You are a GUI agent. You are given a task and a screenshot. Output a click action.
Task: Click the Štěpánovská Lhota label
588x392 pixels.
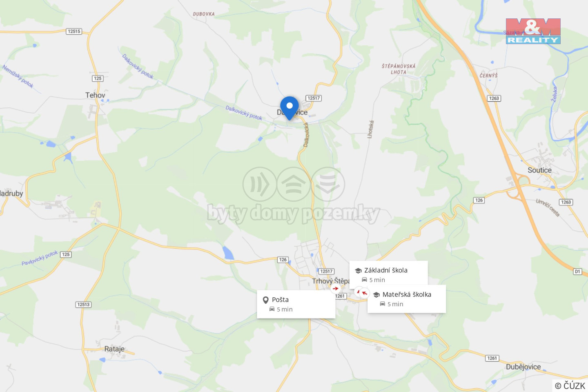point(399,69)
